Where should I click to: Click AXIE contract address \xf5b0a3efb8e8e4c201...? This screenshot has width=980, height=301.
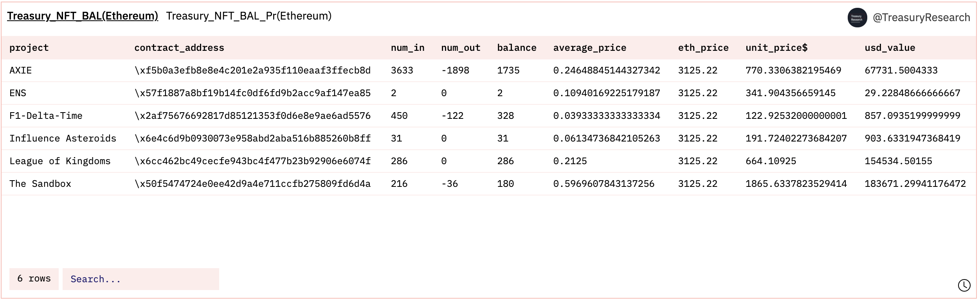point(252,70)
